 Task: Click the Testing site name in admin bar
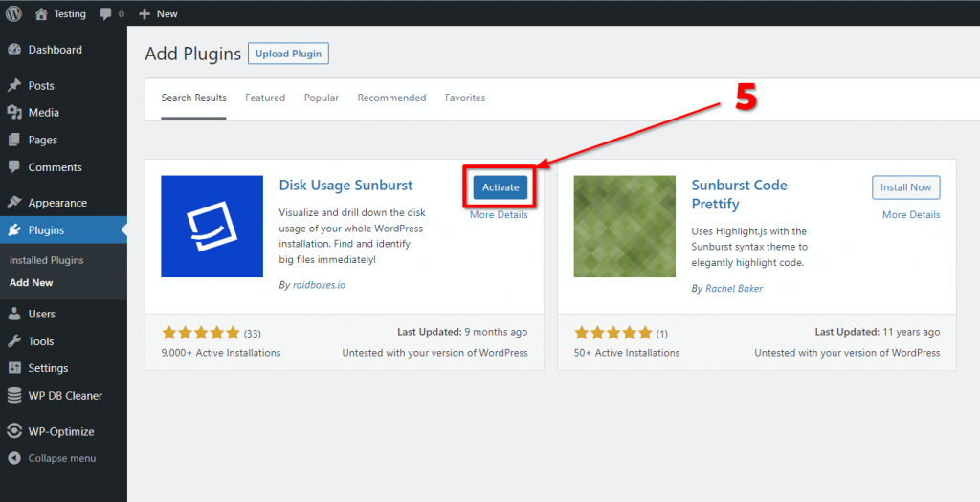click(69, 13)
